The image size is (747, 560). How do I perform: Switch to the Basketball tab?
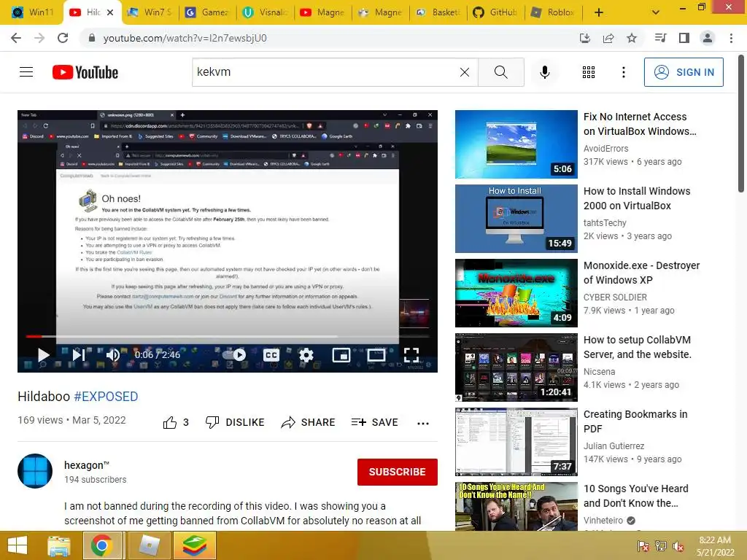[438, 12]
